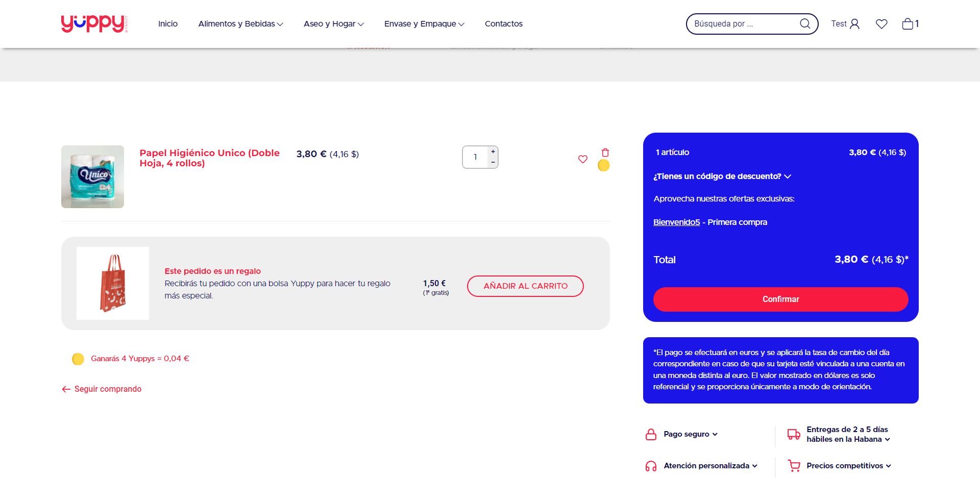Click the Test username text

(839, 24)
